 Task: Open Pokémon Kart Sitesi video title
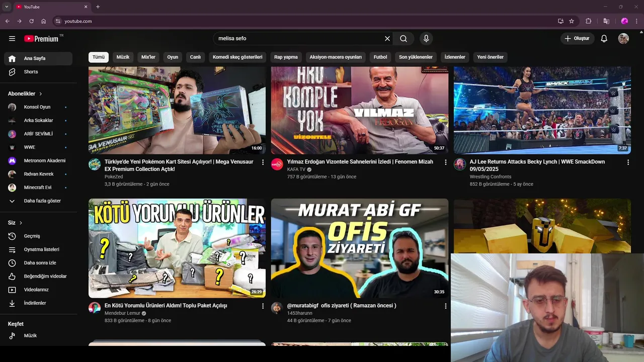(179, 165)
